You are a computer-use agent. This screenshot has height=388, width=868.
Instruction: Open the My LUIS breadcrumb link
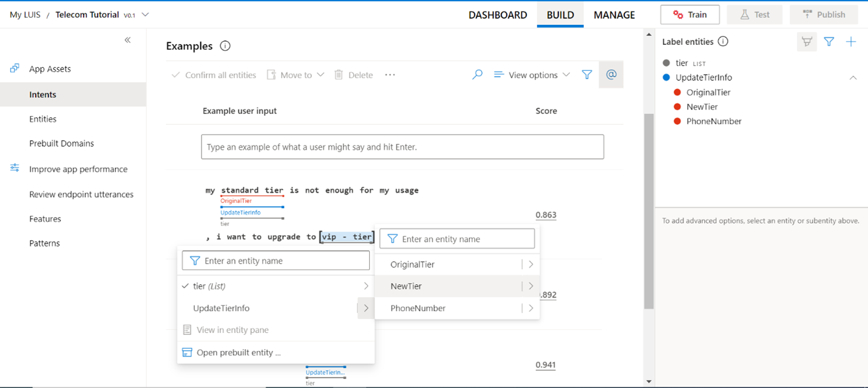pos(25,15)
